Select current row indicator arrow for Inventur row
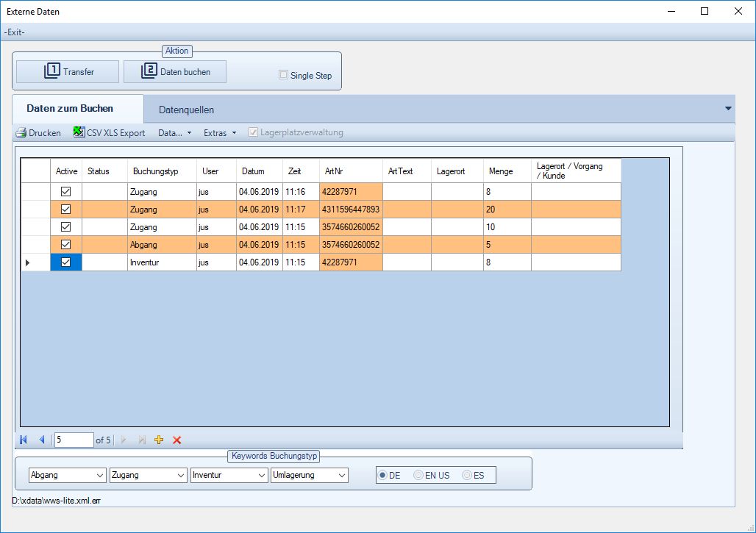The height and width of the screenshot is (533, 756). click(27, 262)
